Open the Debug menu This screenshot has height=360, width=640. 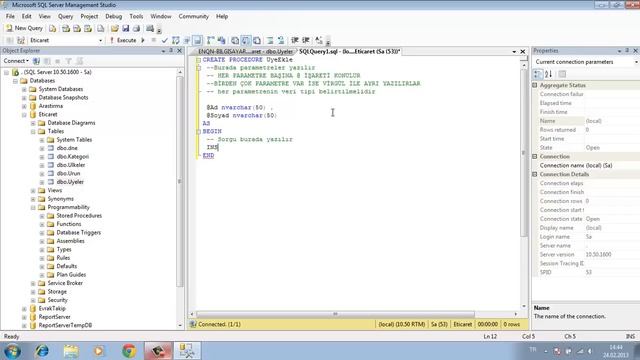tap(113, 16)
